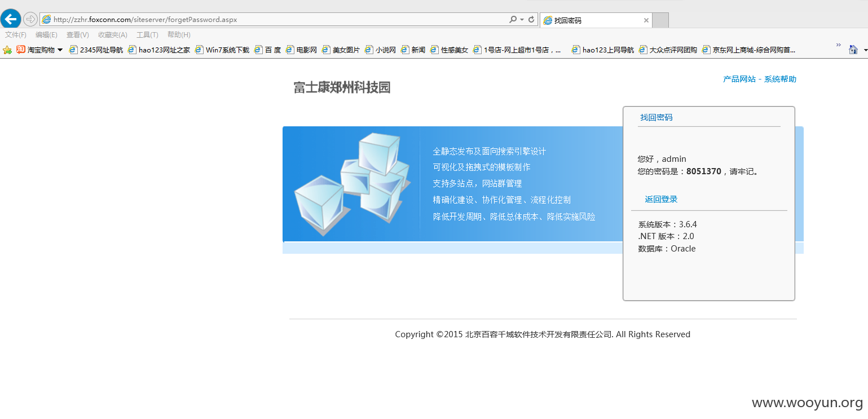Viewport: 868px width, 419px height.
Task: Click the 降低开发周期 banner line
Action: (514, 217)
